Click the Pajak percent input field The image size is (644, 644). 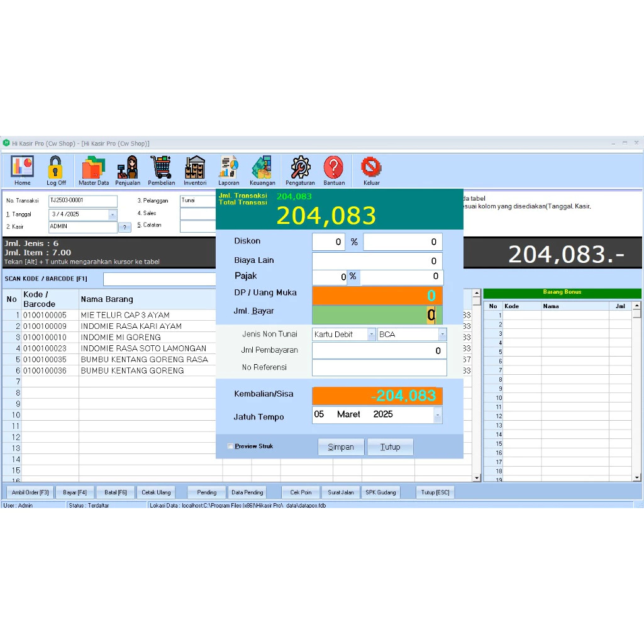tap(330, 277)
